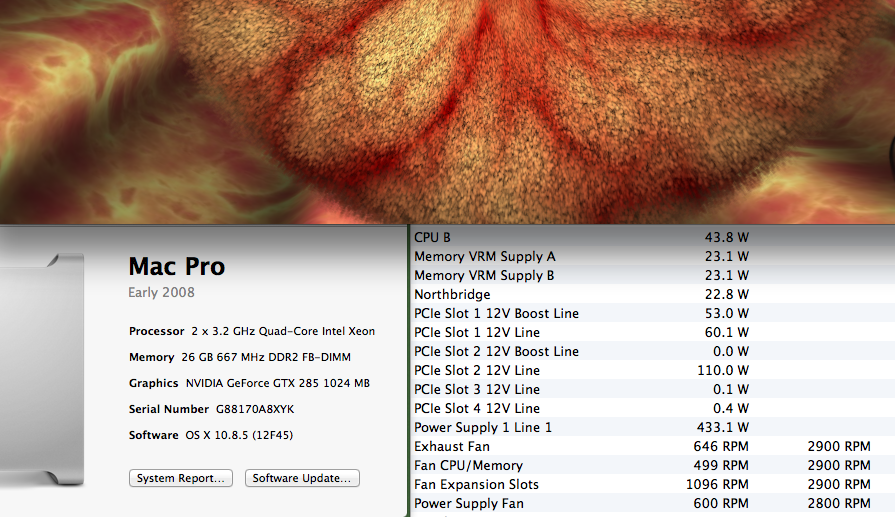895x517 pixels.
Task: Click the Software Update button
Action: [302, 478]
